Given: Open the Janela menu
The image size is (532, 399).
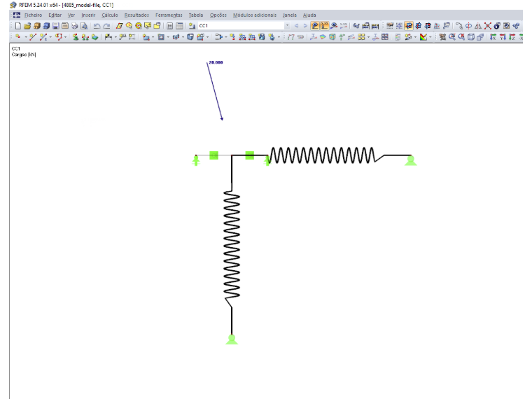Looking at the screenshot, I should coord(290,15).
